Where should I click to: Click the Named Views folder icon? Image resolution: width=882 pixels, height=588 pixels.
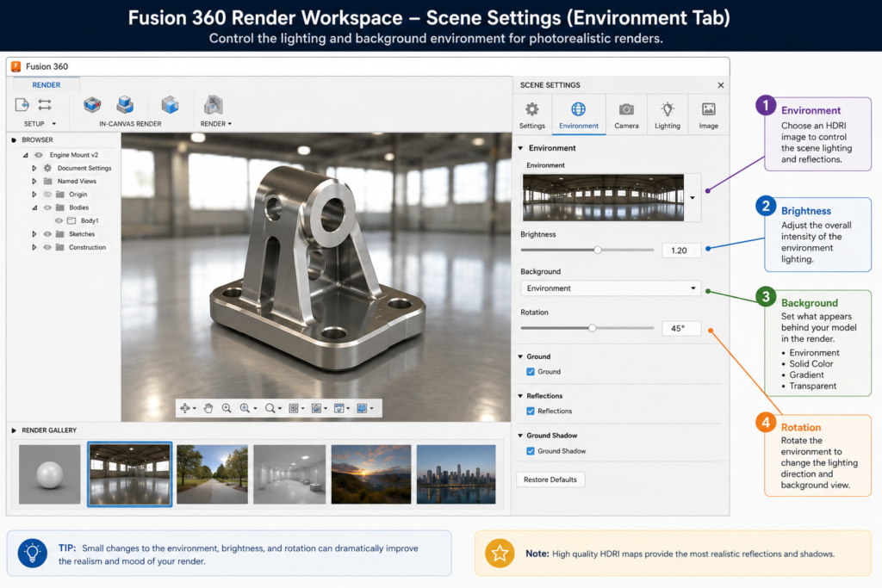click(48, 181)
